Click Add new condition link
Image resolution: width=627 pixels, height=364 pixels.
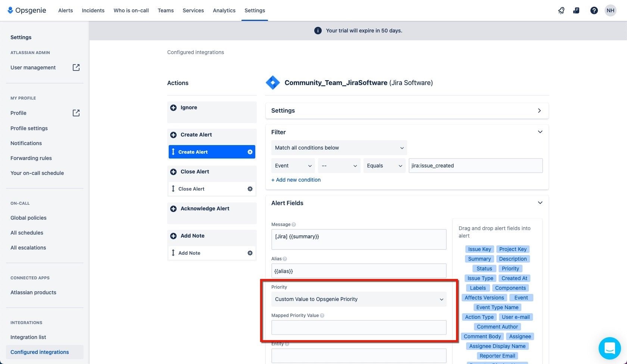[x=296, y=180]
